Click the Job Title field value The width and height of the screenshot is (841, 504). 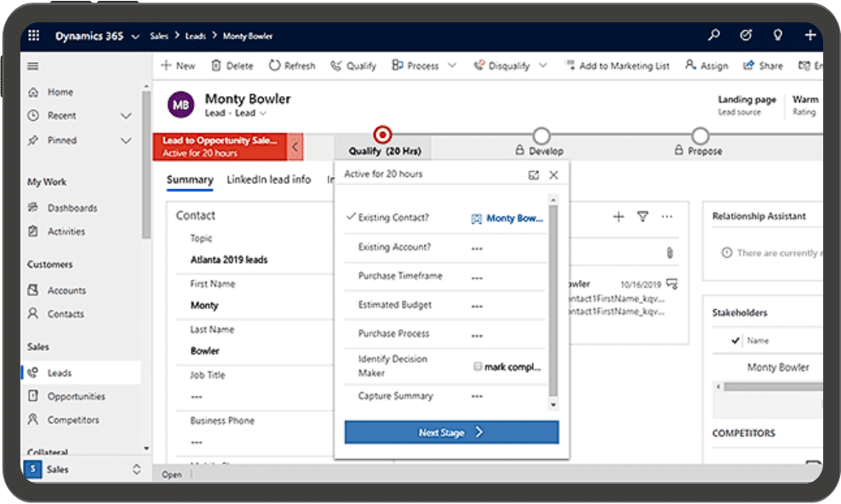pos(197,397)
